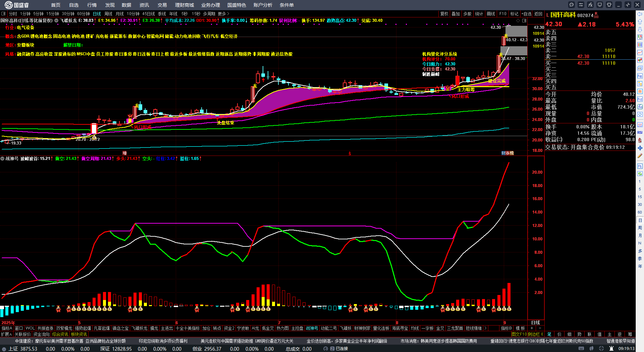
Task: Open the 指标A indicator menu
Action: [x=7, y=328]
